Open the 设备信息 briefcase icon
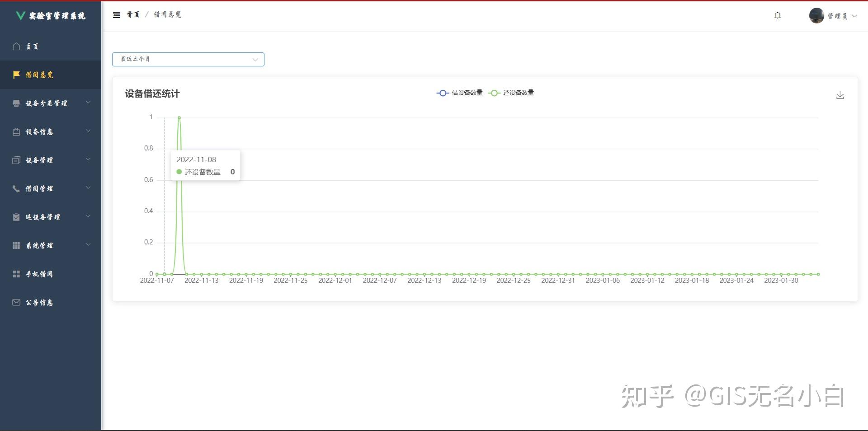Viewport: 868px width, 431px height. [16, 131]
